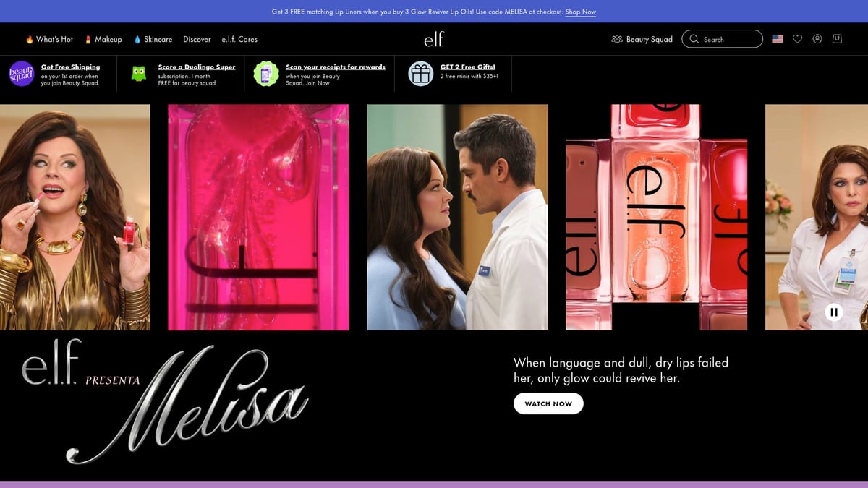
Task: Click the green Duolingo owl icon
Action: 139,74
